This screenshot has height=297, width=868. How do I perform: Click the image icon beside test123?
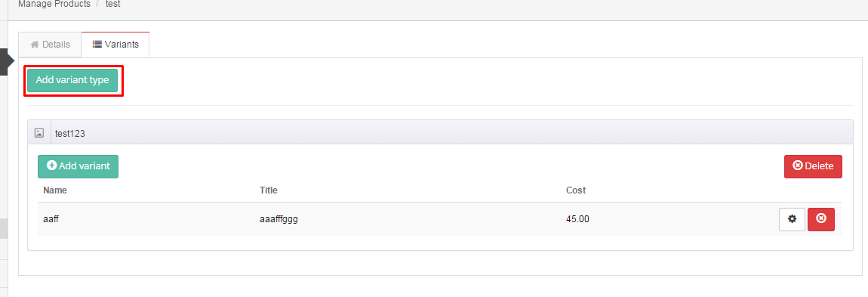(x=39, y=133)
